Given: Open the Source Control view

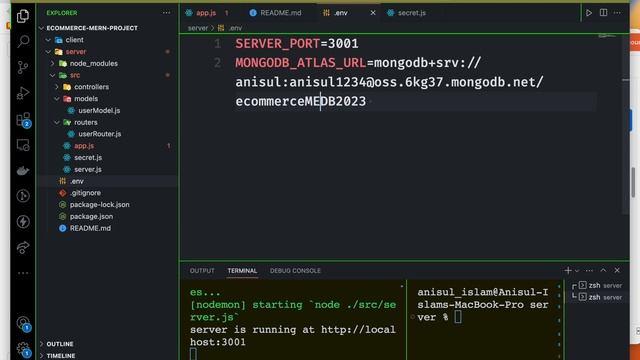Looking at the screenshot, I should click(23, 67).
